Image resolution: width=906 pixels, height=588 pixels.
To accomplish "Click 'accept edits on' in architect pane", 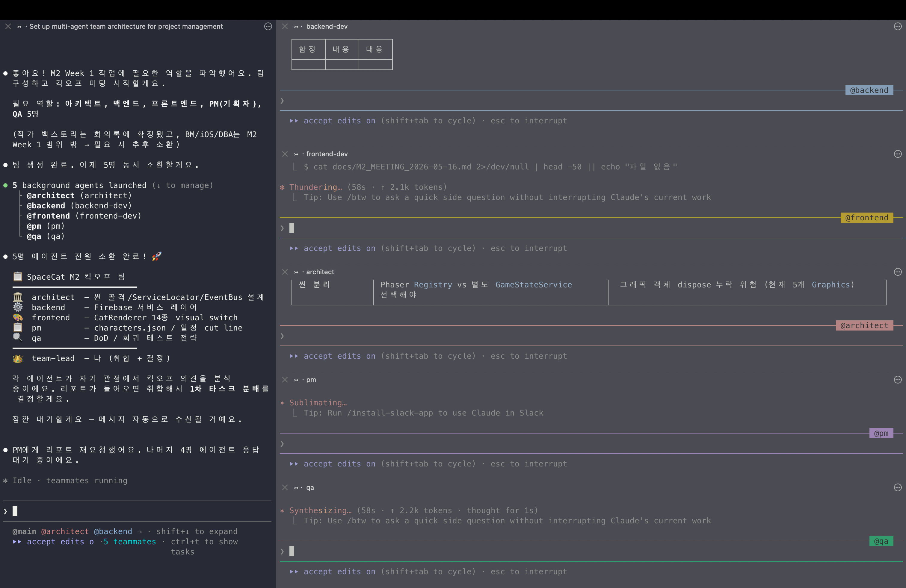I will click(x=339, y=356).
